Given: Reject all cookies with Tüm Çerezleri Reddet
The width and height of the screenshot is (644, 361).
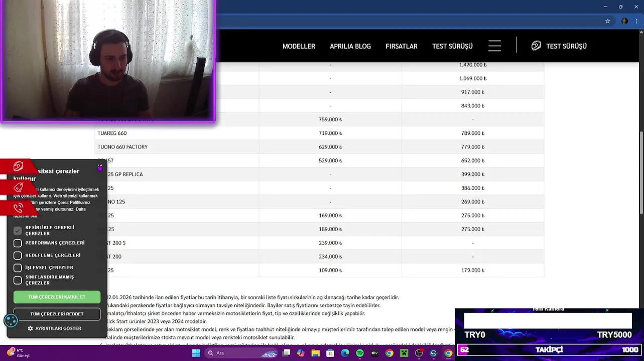Looking at the screenshot, I should 57,314.
